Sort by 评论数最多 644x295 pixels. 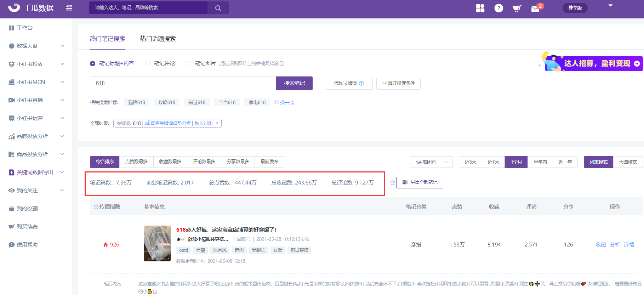[x=204, y=162]
